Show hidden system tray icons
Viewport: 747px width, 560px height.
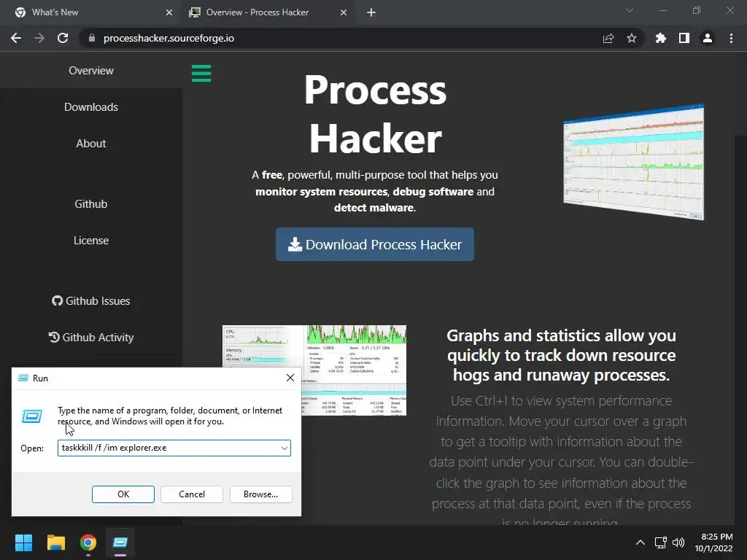pyautogui.click(x=640, y=542)
